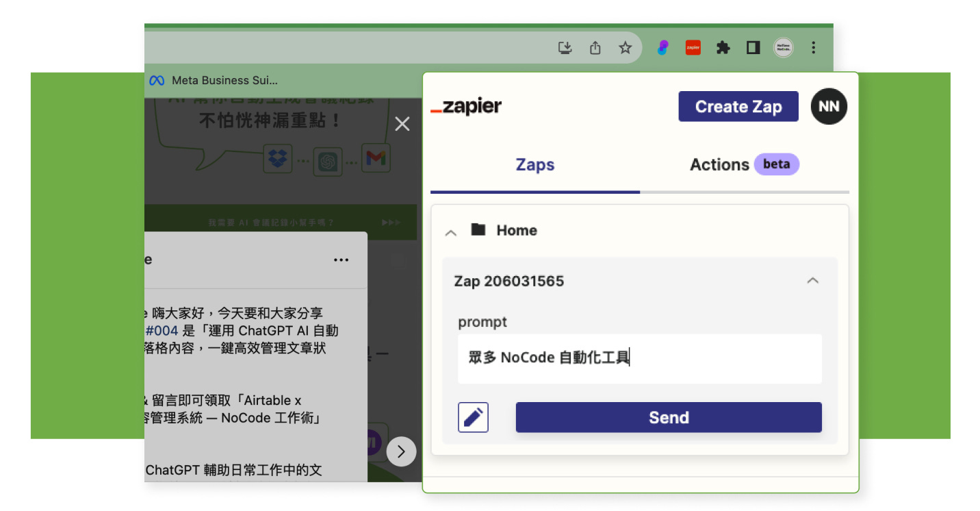980x511 pixels.
Task: Switch to the Actions beta tab
Action: click(745, 164)
